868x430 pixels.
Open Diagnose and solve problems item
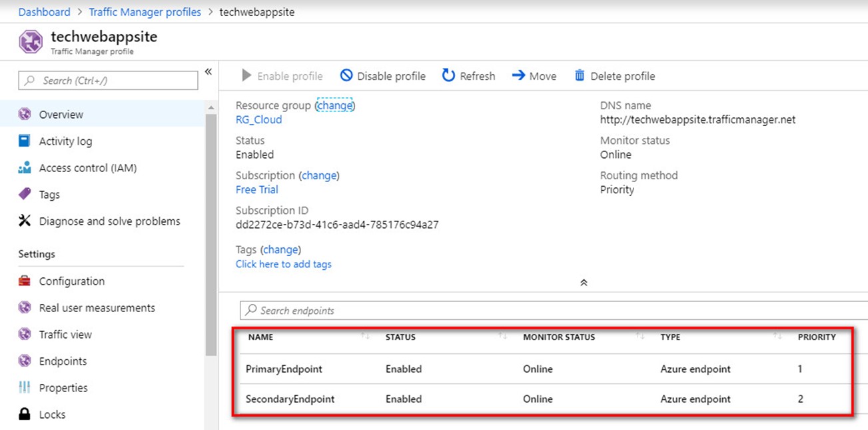point(111,221)
